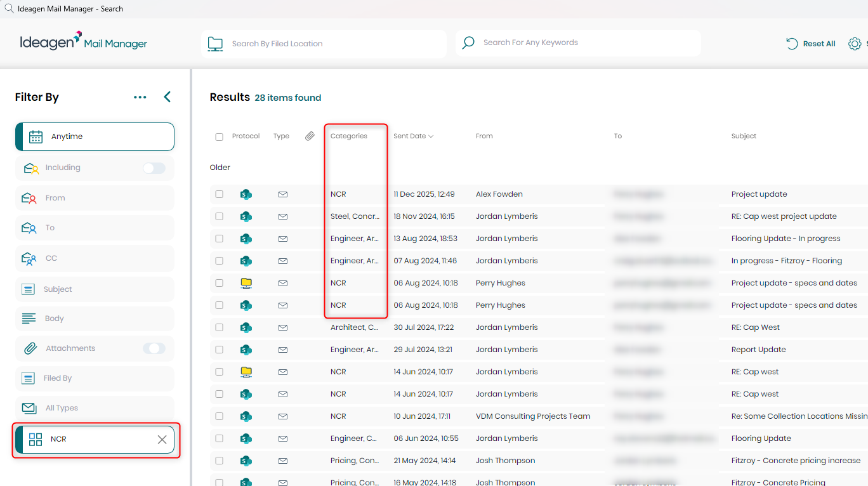This screenshot has height=486, width=868.
Task: Click VDM Consulting Projects Team sender
Action: tap(533, 416)
